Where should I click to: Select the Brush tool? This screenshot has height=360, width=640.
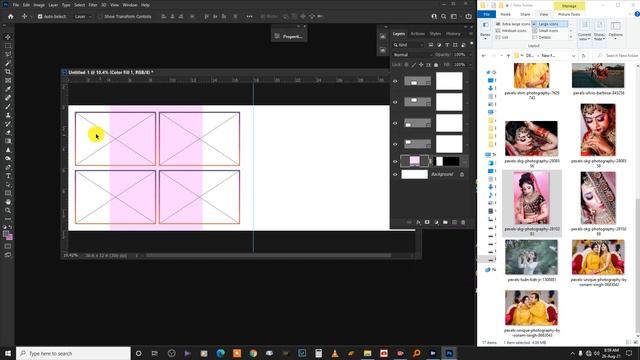[8, 107]
